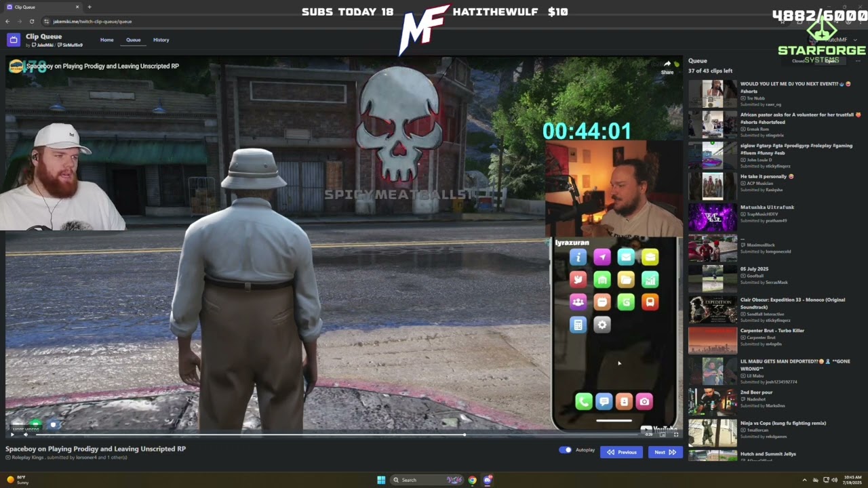868x488 pixels.
Task: Open the Camera app on in-game phone dock
Action: (x=644, y=401)
